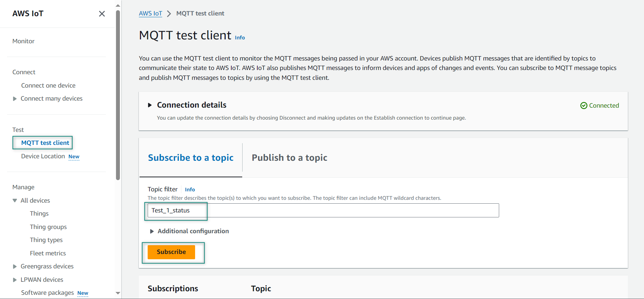644x299 pixels.
Task: Open Info link next to Topic filter
Action: [190, 190]
